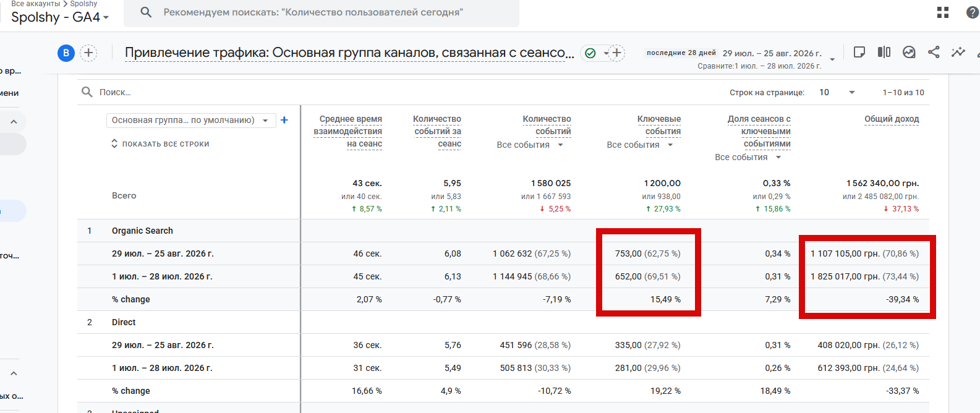980x413 pixels.
Task: Click the search magnifier in top bar
Action: pyautogui.click(x=146, y=12)
